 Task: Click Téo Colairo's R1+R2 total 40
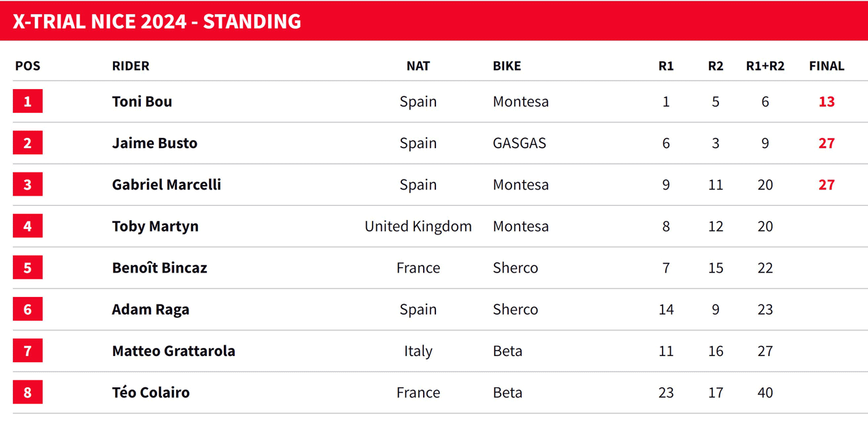click(x=765, y=392)
